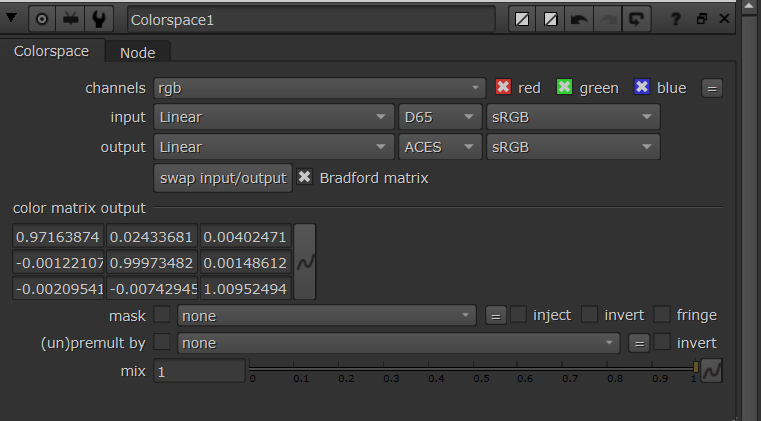Open the channels rgb dropdown
The width and height of the screenshot is (761, 421).
tap(320, 88)
